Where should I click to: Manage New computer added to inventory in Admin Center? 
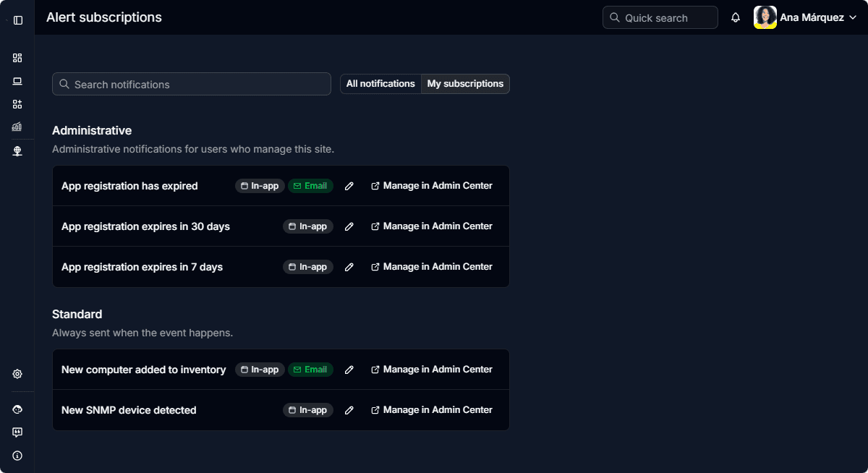(432, 370)
